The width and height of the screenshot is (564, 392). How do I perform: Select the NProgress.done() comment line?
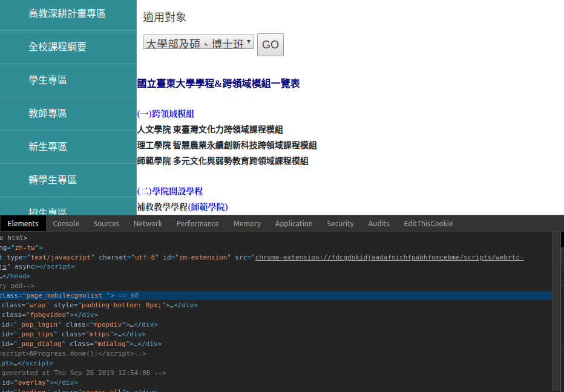(276, 354)
